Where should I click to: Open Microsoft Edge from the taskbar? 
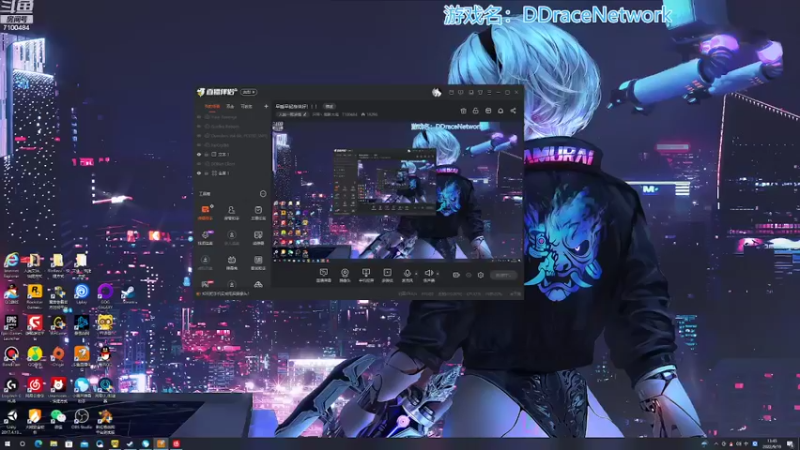38,444
